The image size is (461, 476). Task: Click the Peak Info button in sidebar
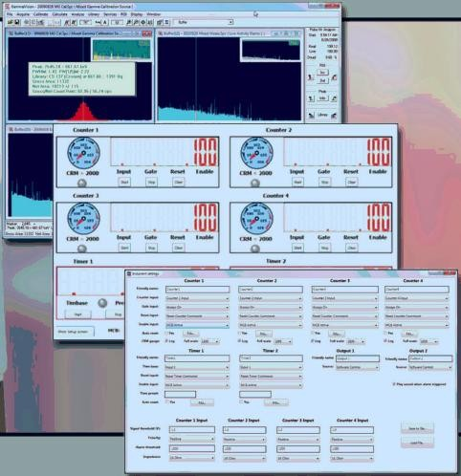point(322,98)
